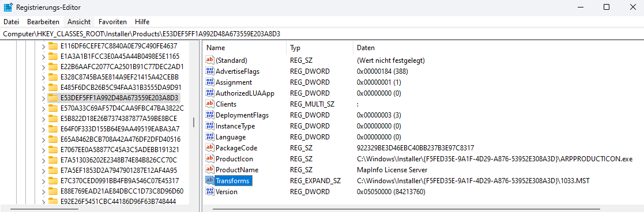The width and height of the screenshot is (644, 212).
Task: Select key name E5B822D18E26B7374387877A59BE8BCE
Action: point(119,119)
